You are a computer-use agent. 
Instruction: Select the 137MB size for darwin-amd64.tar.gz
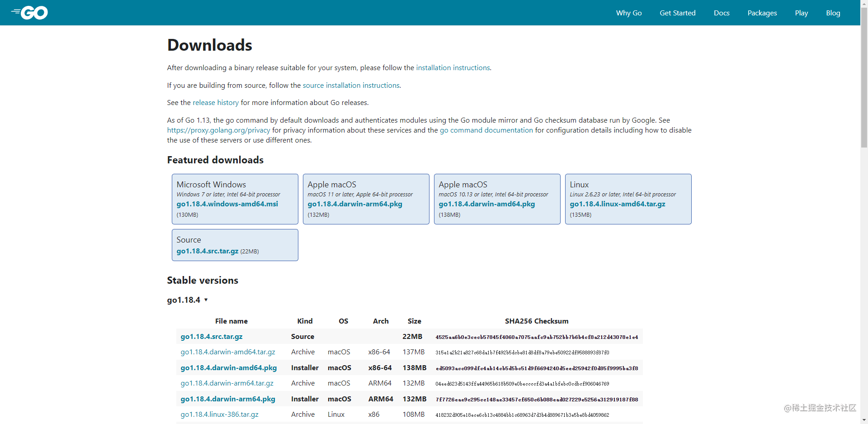click(x=414, y=352)
